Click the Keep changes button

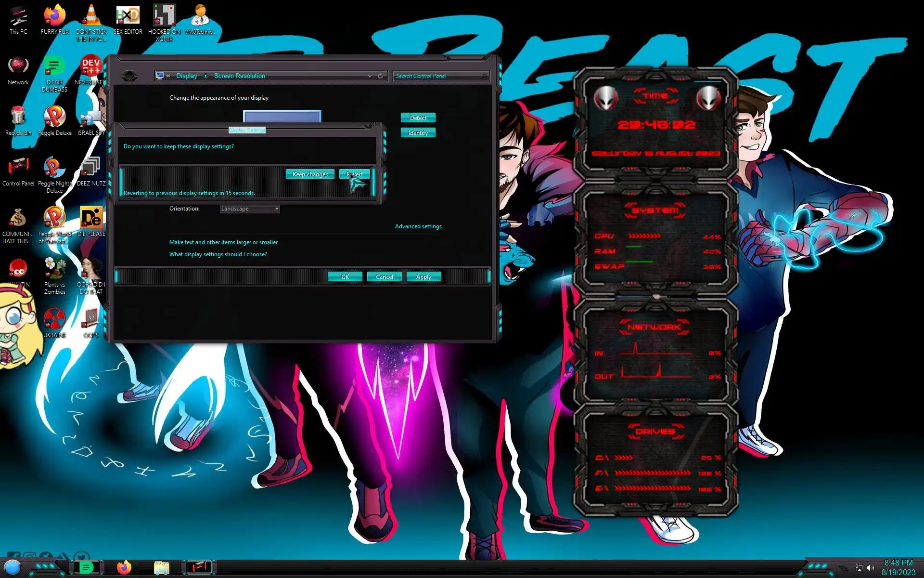pos(310,174)
